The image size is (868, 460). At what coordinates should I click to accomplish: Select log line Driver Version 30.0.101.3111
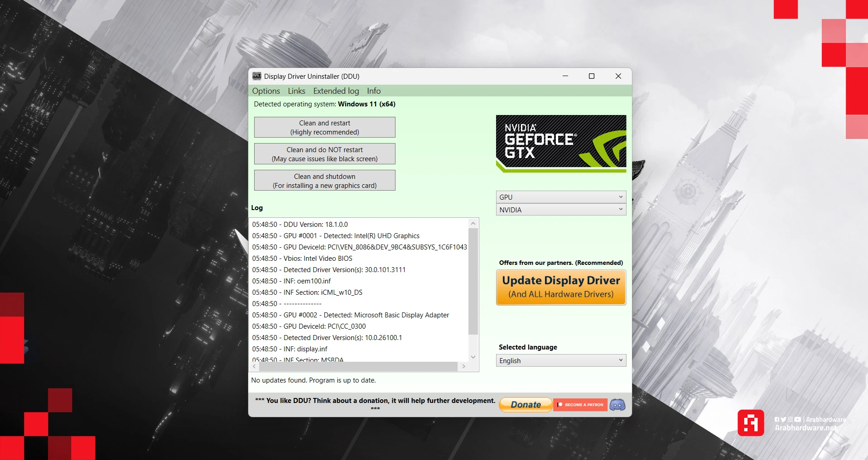click(x=329, y=270)
